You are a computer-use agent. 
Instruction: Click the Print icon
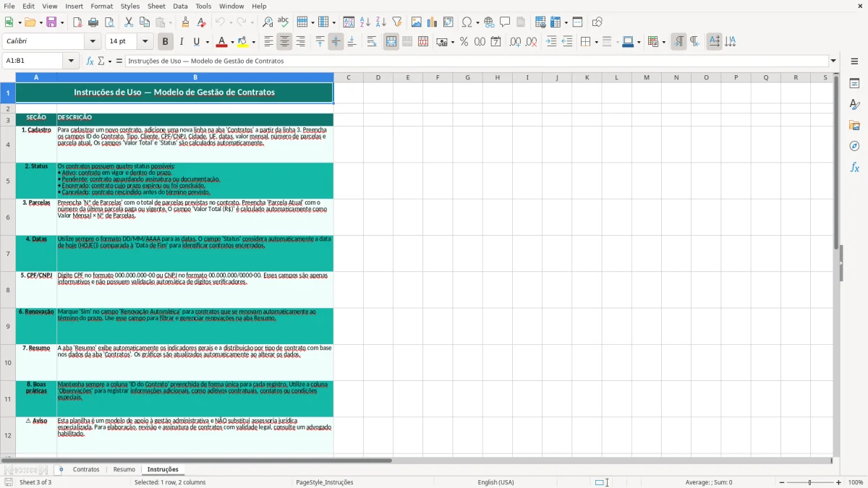pos(93,22)
